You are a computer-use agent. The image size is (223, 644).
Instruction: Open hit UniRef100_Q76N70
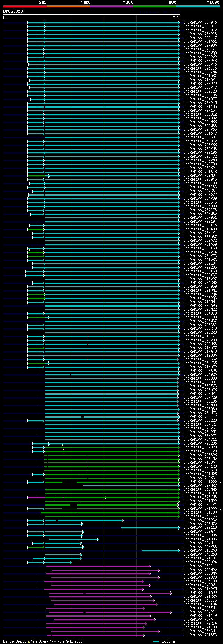coord(200,524)
